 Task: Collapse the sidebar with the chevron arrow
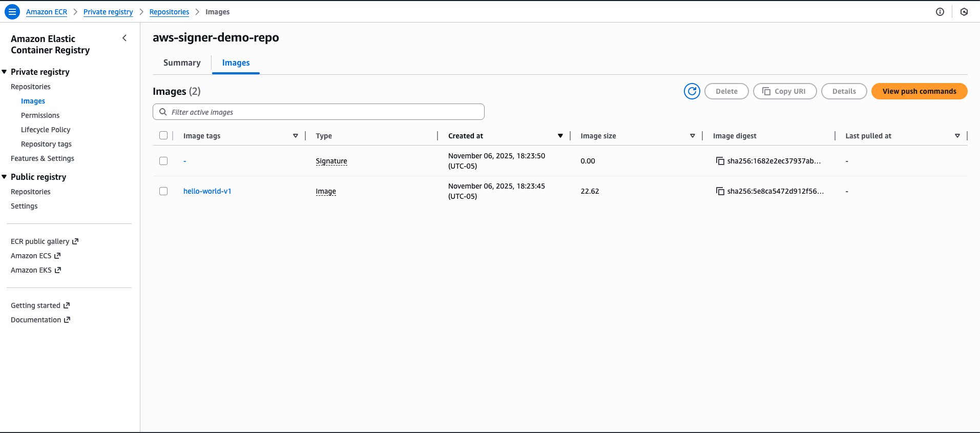point(124,38)
